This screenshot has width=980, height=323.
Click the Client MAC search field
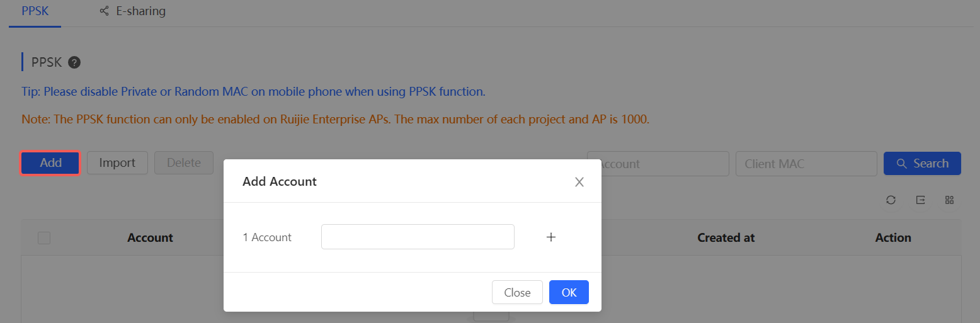(x=806, y=164)
